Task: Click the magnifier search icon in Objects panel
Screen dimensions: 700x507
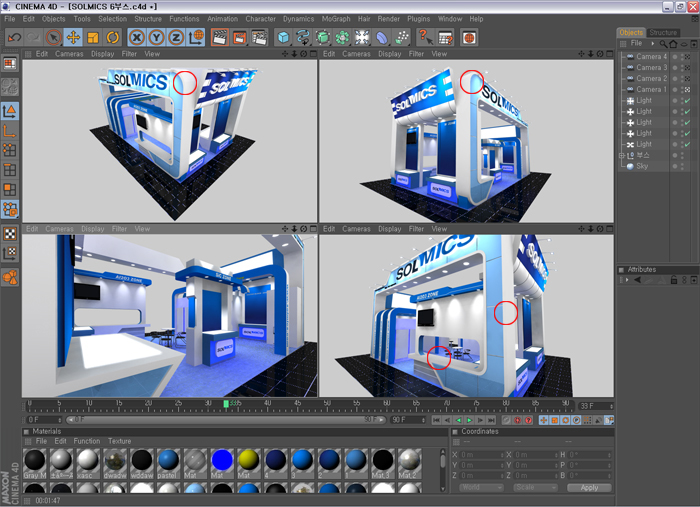Action: (x=664, y=44)
